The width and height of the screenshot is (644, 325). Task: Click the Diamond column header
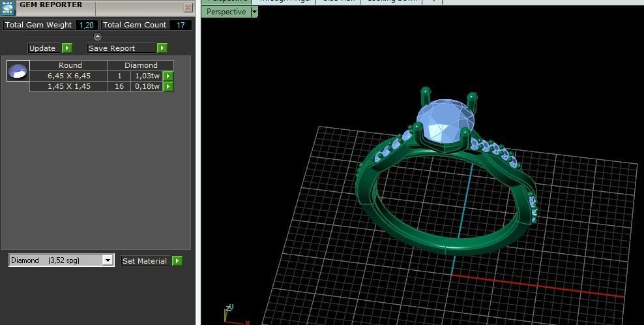[140, 65]
